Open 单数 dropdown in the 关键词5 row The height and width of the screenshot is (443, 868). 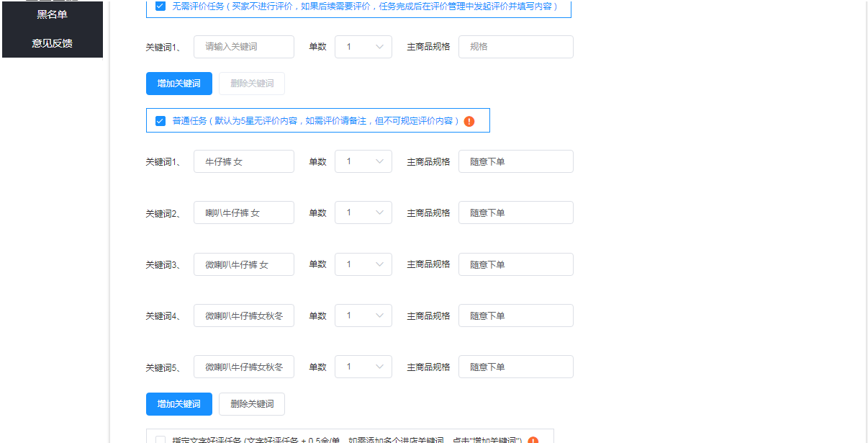pyautogui.click(x=363, y=367)
